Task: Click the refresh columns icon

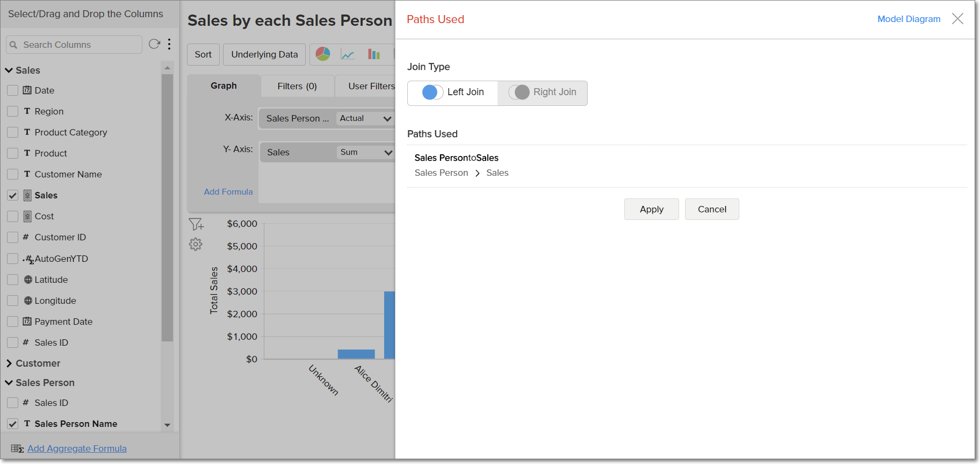Action: pos(154,44)
